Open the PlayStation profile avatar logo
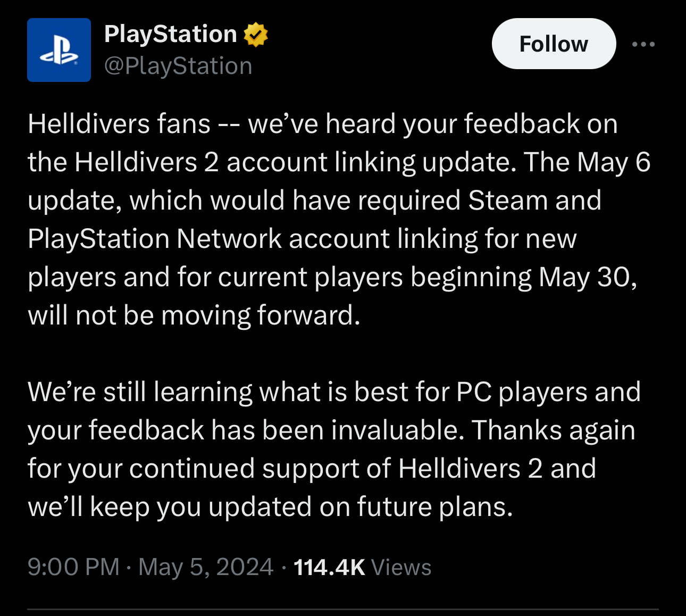The width and height of the screenshot is (686, 616). pyautogui.click(x=59, y=50)
